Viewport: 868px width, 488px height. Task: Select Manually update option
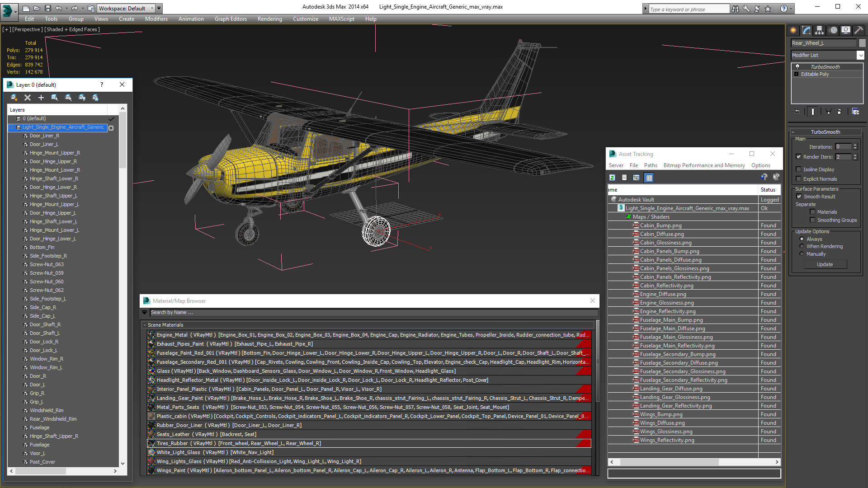tap(802, 254)
